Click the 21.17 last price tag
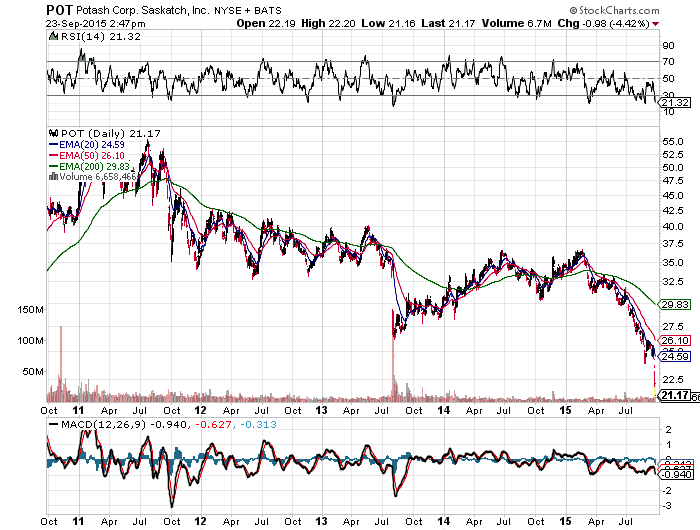700x530 pixels. (x=675, y=395)
